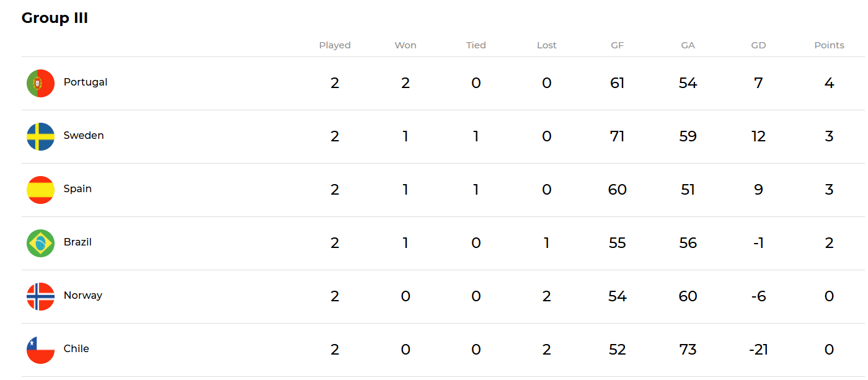Open the Portugal team link
This screenshot has height=380, width=868.
point(86,82)
